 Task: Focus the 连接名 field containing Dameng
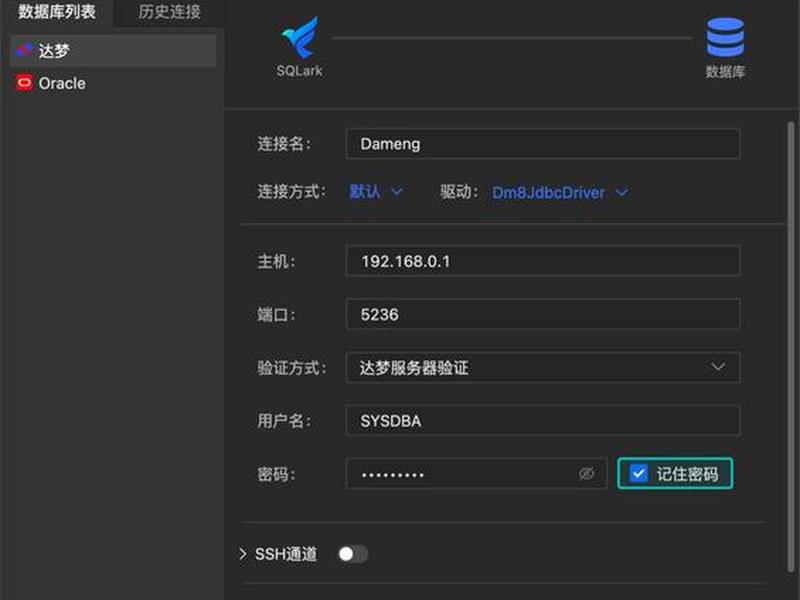click(x=543, y=144)
